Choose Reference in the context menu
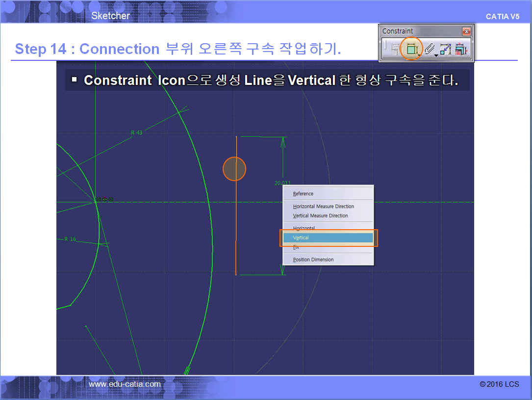 (303, 194)
